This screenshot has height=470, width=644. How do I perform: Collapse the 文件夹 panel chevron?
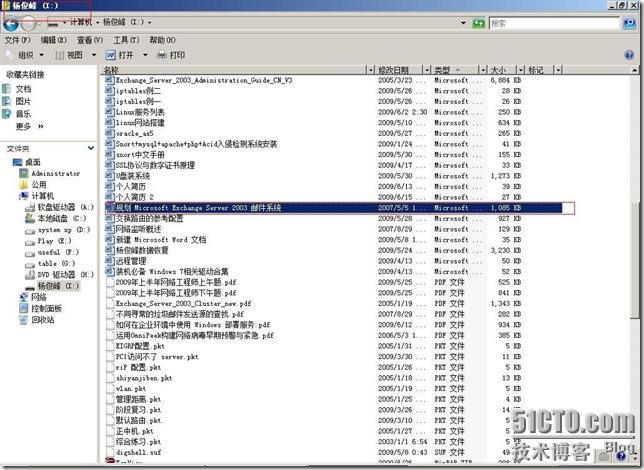(91, 148)
